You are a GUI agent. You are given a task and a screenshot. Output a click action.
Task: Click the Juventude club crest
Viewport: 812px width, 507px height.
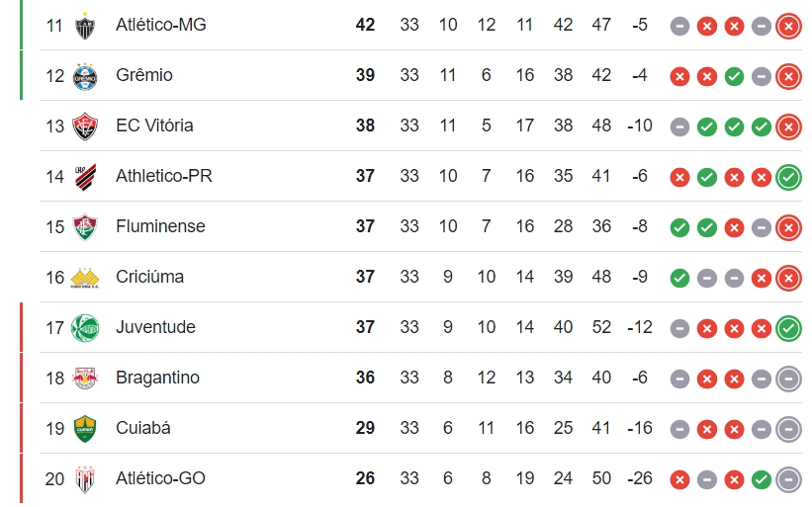(85, 328)
